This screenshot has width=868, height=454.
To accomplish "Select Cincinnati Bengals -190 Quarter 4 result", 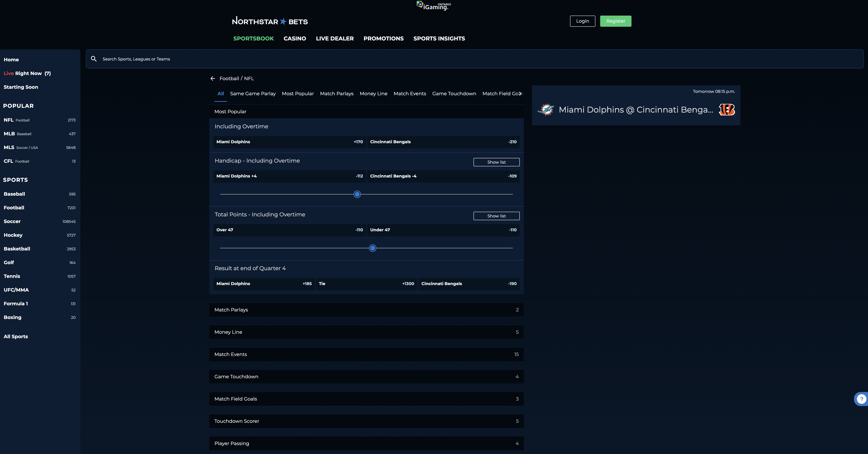I will pos(469,284).
